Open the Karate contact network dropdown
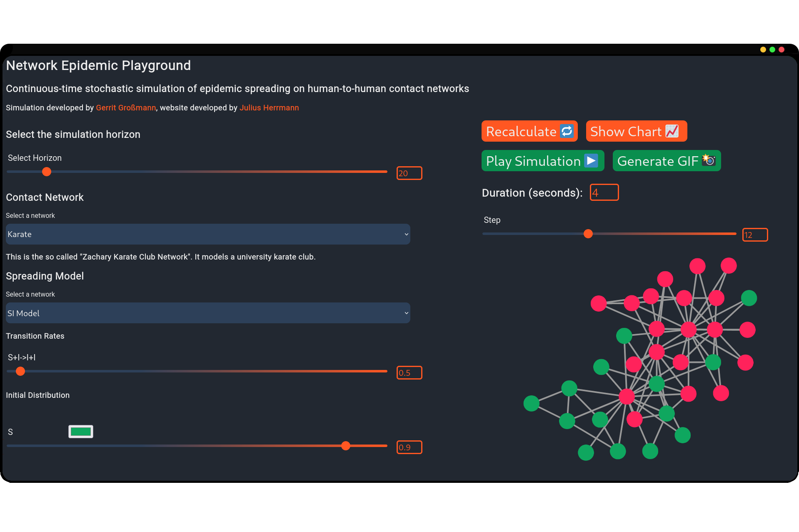799x532 pixels. click(x=208, y=234)
